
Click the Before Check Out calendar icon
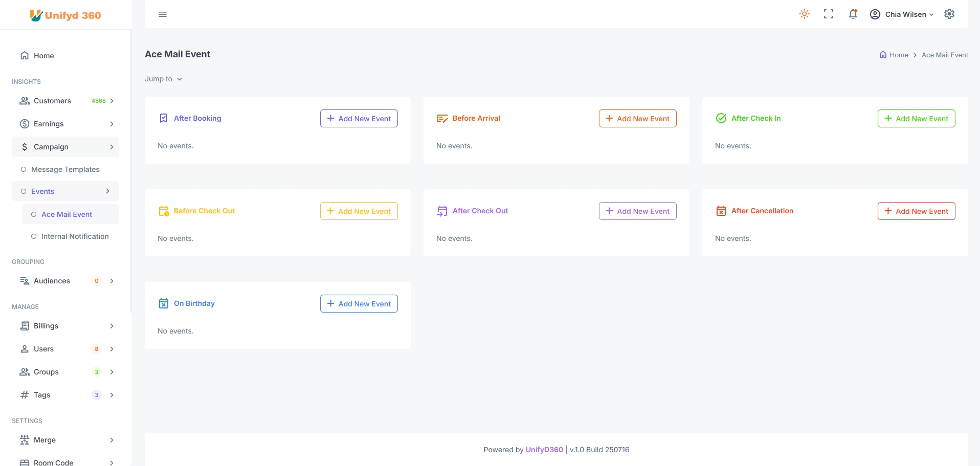164,211
